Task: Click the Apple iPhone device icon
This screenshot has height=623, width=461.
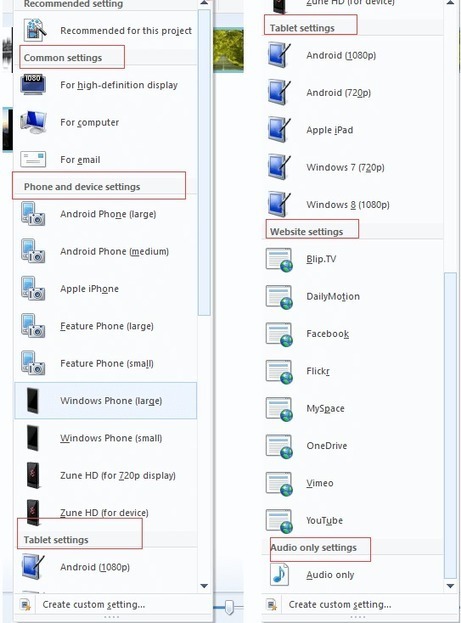Action: (33, 288)
